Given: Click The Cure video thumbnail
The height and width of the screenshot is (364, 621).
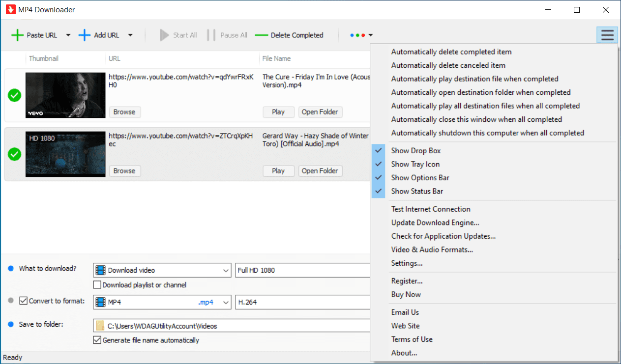Looking at the screenshot, I should click(x=65, y=95).
